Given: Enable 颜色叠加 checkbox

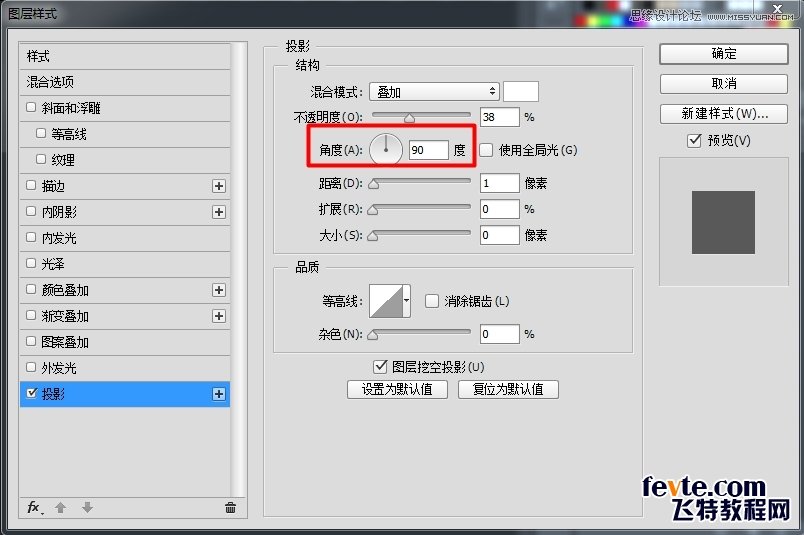Looking at the screenshot, I should point(31,289).
